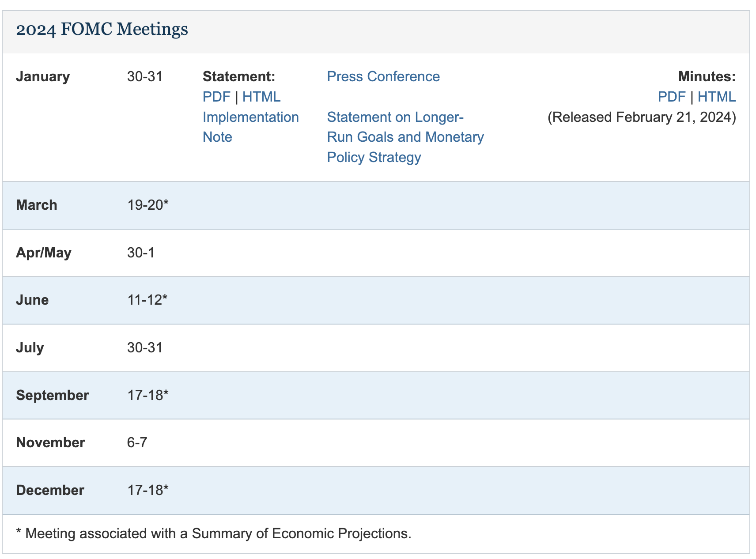
Task: Click the Apr/May row label
Action: click(x=43, y=253)
